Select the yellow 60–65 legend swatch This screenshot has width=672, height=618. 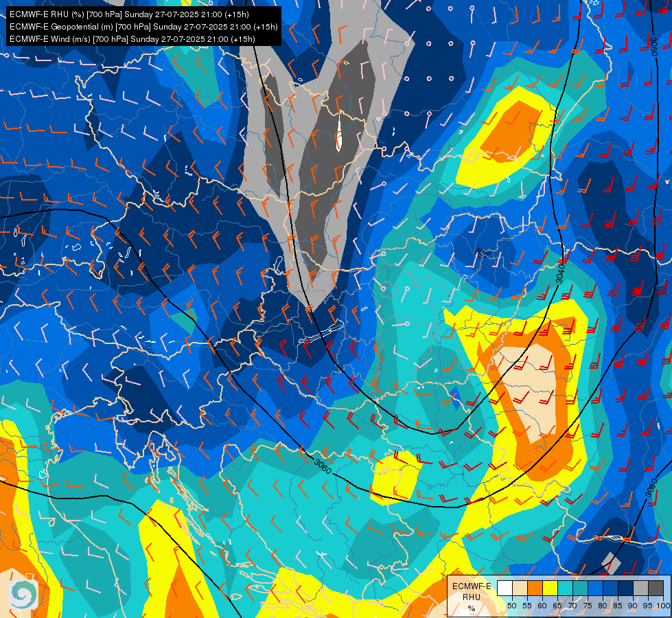pos(550,588)
